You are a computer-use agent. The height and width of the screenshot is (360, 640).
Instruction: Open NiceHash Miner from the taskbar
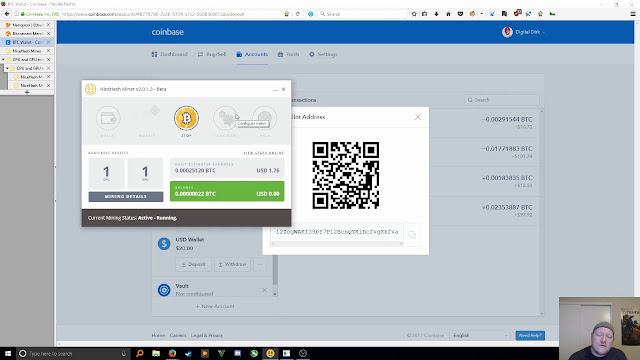[270, 353]
